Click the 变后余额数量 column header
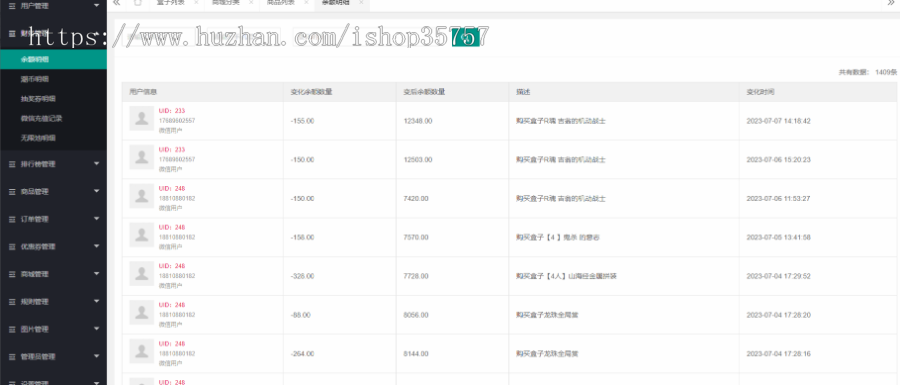The height and width of the screenshot is (385, 900). 425,92
